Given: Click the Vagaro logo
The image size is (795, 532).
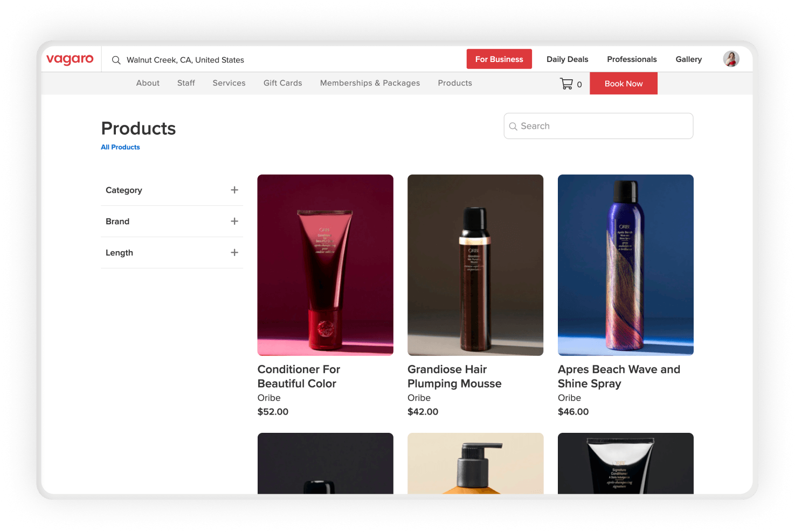Looking at the screenshot, I should pyautogui.click(x=70, y=59).
